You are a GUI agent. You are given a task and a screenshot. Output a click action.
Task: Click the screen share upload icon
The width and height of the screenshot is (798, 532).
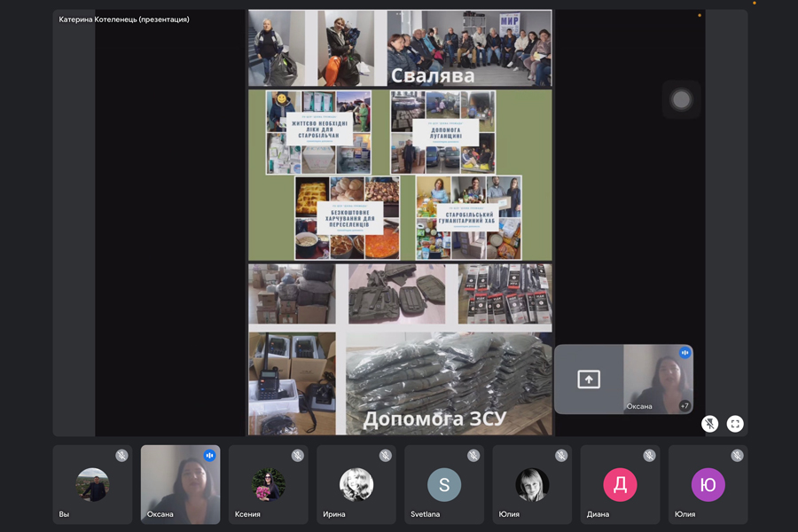[589, 379]
